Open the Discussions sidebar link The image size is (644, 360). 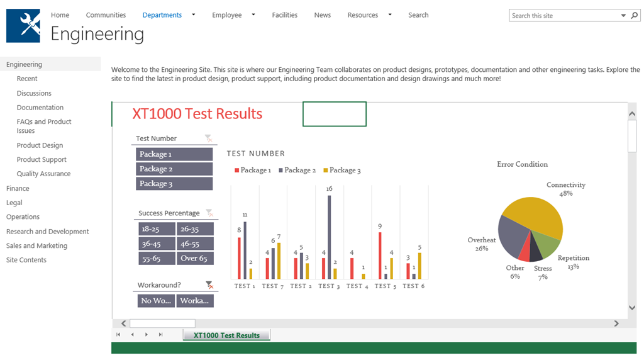[x=34, y=93]
